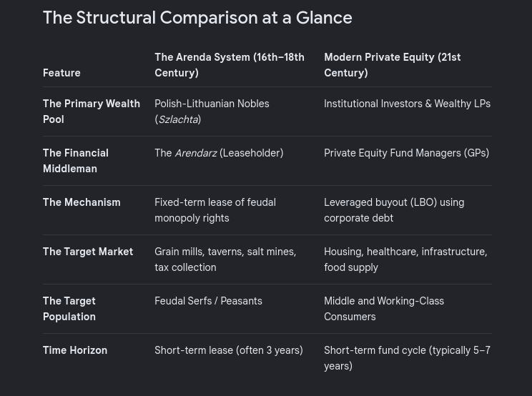The width and height of the screenshot is (532, 396).
Task: Click 'Institutional Investors & Wealthy LPs' cell
Action: 407,104
